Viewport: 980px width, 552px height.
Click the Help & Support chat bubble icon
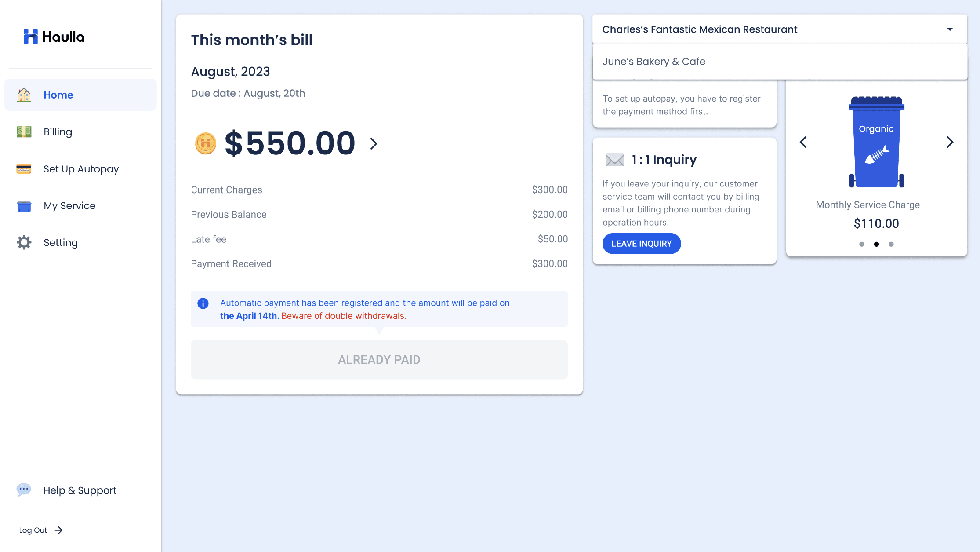(x=24, y=490)
